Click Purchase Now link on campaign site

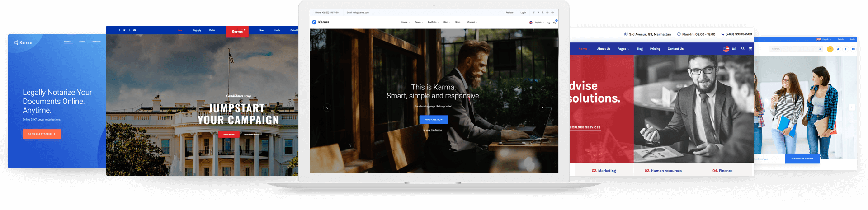tap(251, 135)
